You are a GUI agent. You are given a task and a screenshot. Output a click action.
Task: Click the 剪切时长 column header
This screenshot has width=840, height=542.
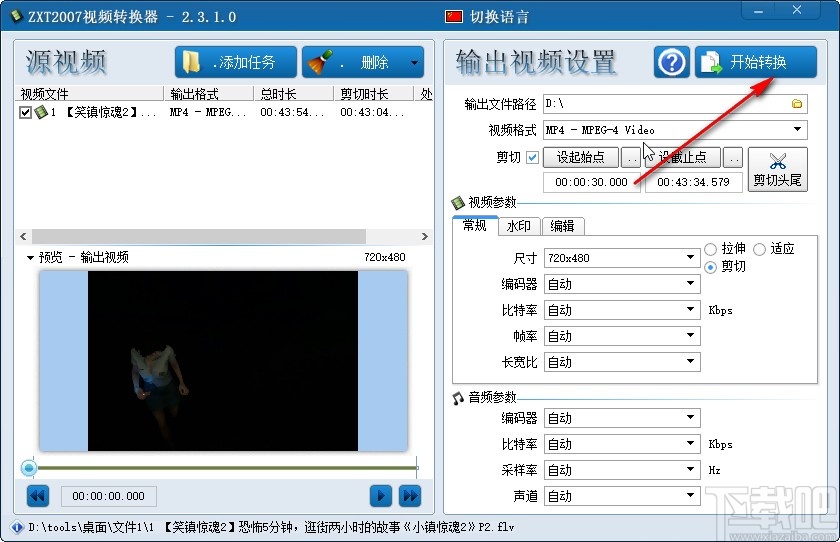(374, 94)
